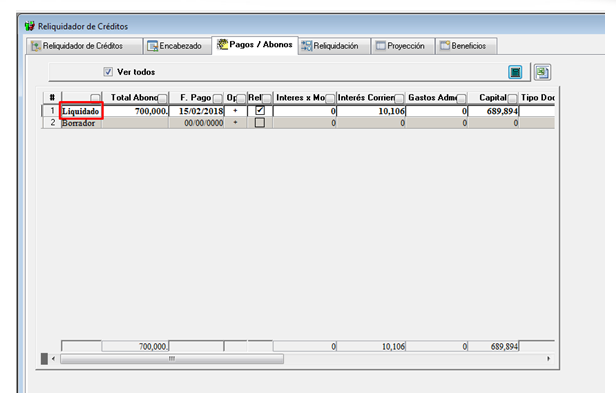Viewport: 616px width, 402px height.
Task: Check the Rel checkbox in Borrador row
Action: (259, 123)
